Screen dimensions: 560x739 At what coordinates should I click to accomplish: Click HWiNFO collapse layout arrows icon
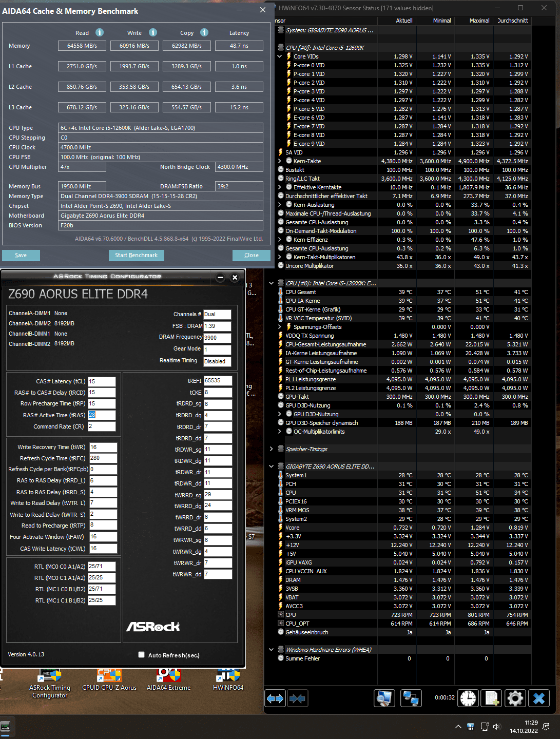(x=297, y=698)
